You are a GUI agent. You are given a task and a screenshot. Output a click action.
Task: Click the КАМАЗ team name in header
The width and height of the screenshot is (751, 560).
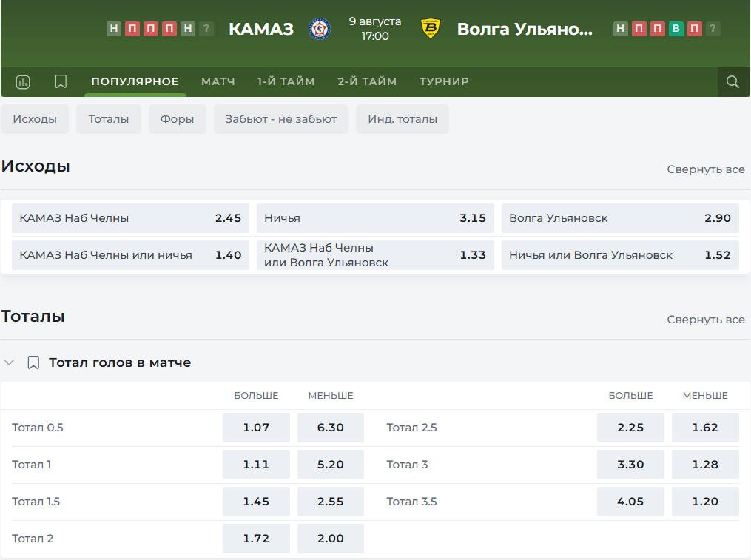261,29
